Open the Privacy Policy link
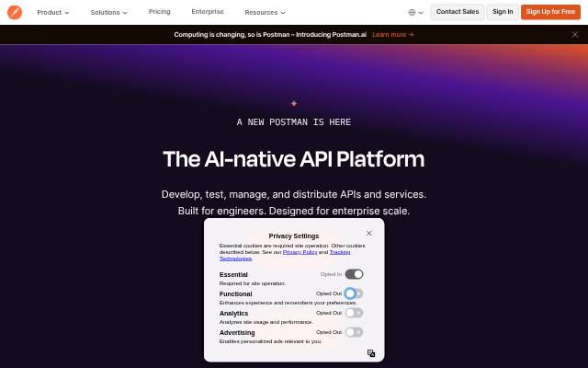This screenshot has height=368, width=588. pos(300,252)
